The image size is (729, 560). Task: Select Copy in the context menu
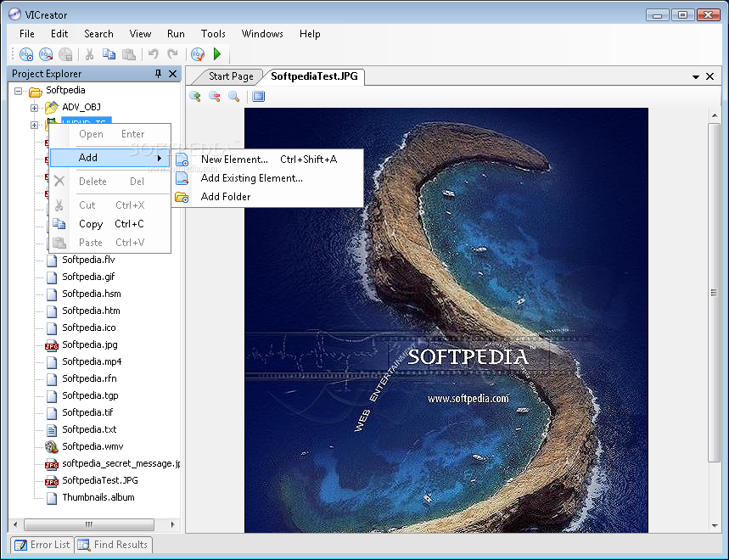[x=110, y=224]
